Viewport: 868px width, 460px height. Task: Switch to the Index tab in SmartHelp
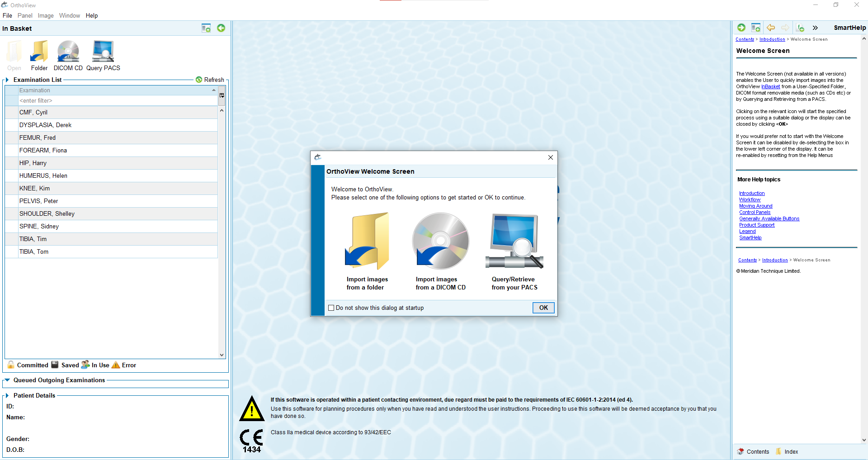click(x=791, y=451)
